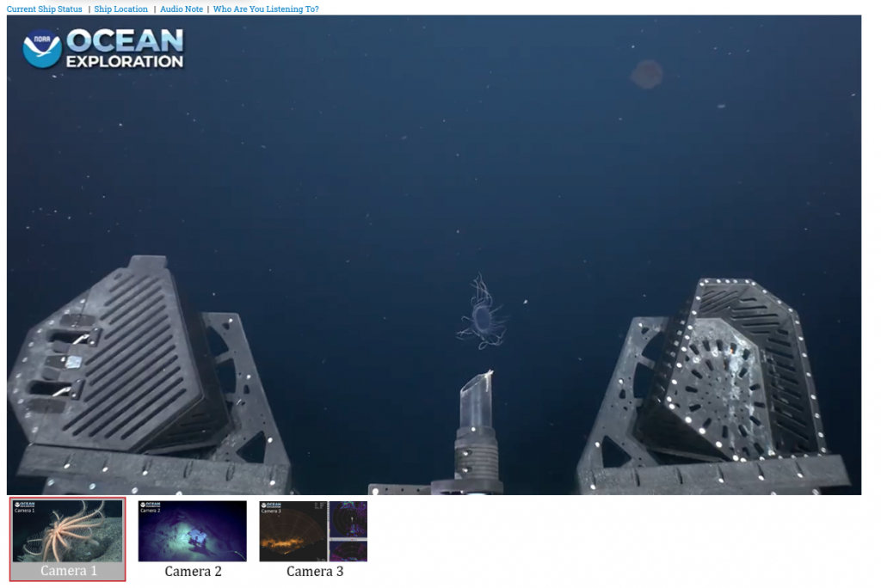Image resolution: width=881 pixels, height=588 pixels.
Task: Click the 'Camera 3' text label
Action: coord(315,572)
